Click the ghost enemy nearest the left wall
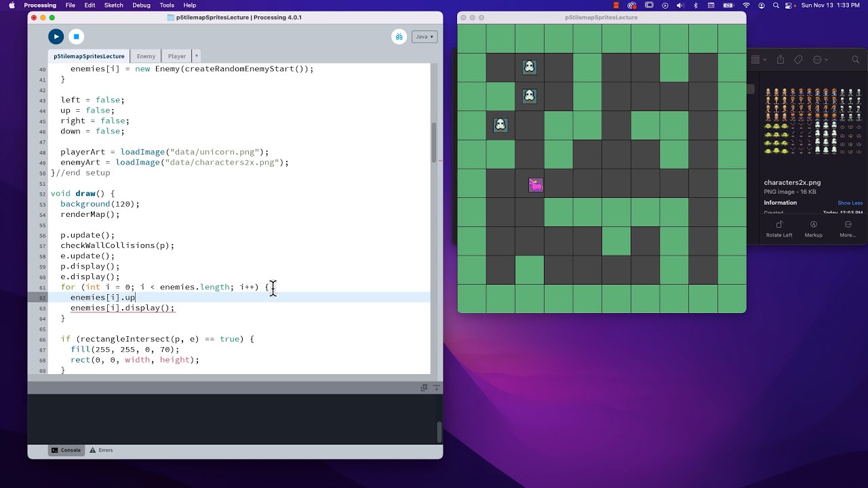The image size is (868, 488). click(x=500, y=125)
